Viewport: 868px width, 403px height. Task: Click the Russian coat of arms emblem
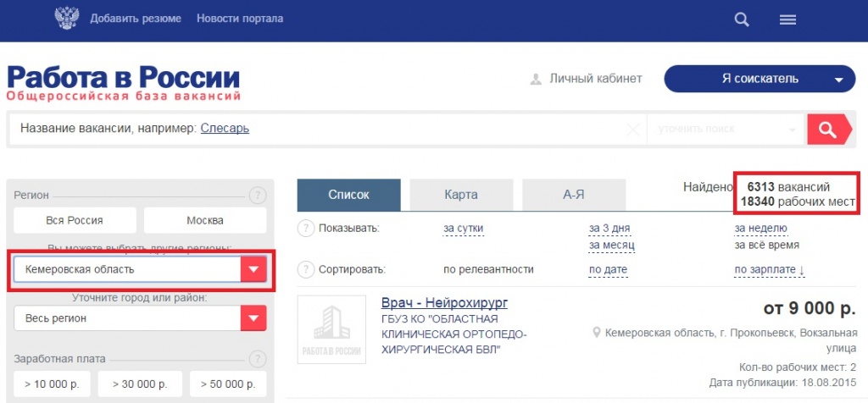67,19
